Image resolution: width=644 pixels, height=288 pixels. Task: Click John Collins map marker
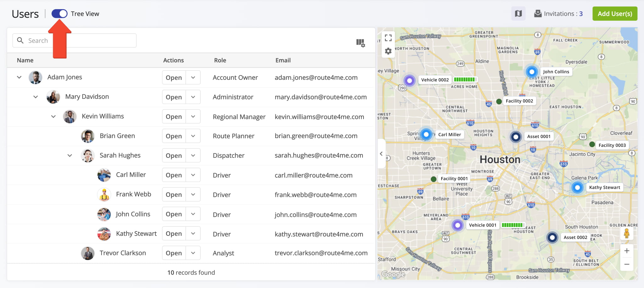[x=532, y=72]
